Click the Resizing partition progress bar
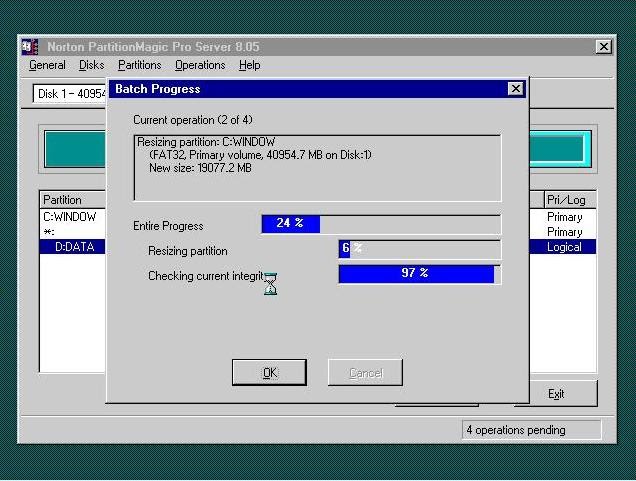 420,249
